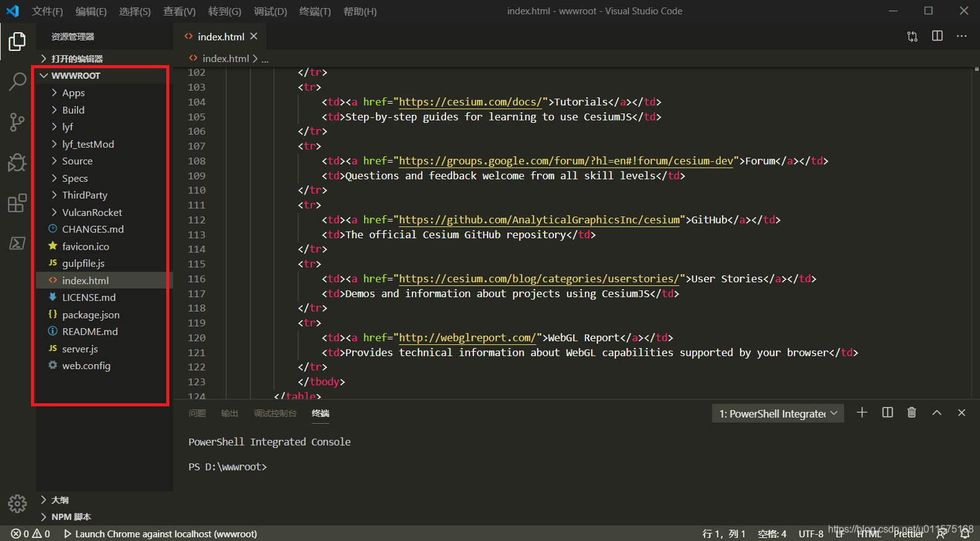Expand the 打开的编辑器 section
The width and height of the screenshot is (980, 541).
(104, 58)
